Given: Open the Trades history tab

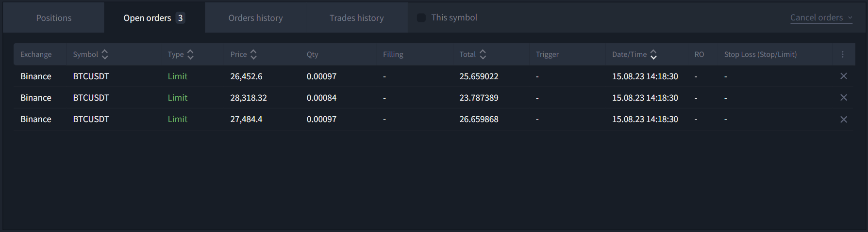Looking at the screenshot, I should tap(356, 18).
